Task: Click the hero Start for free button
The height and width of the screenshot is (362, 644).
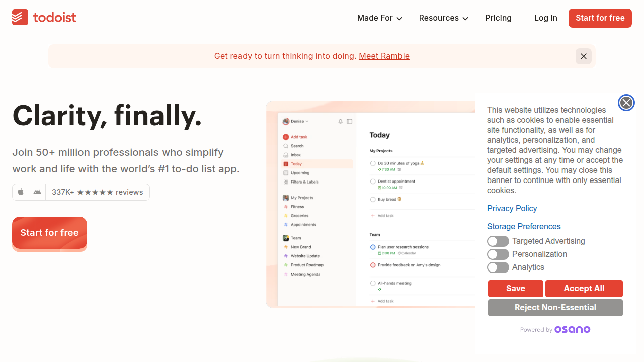Action: (49, 233)
